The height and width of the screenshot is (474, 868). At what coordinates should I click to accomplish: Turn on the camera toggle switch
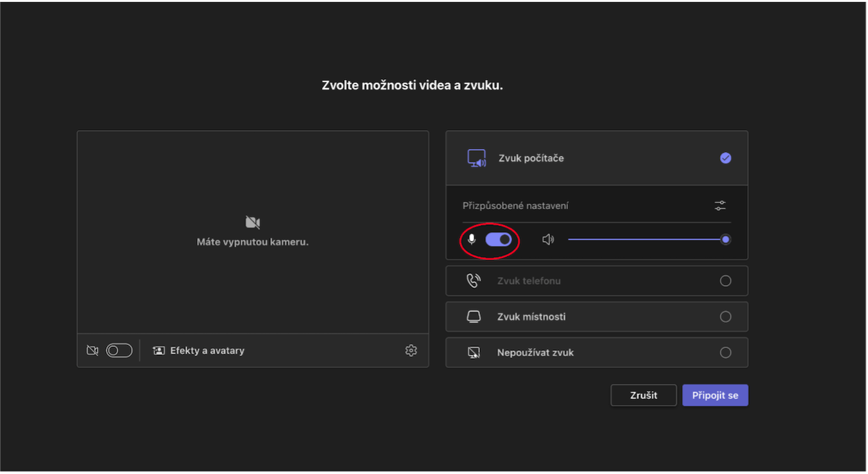click(119, 350)
